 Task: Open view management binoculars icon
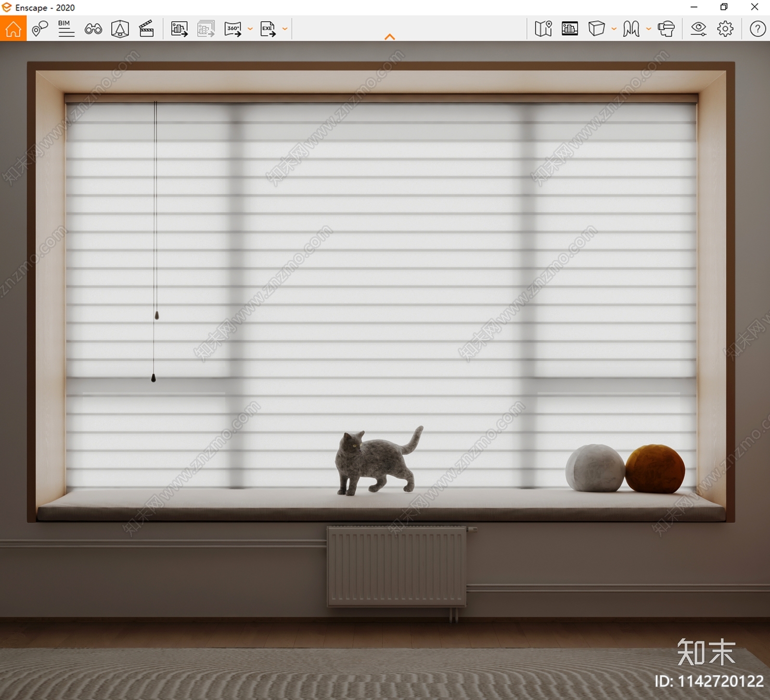click(93, 29)
